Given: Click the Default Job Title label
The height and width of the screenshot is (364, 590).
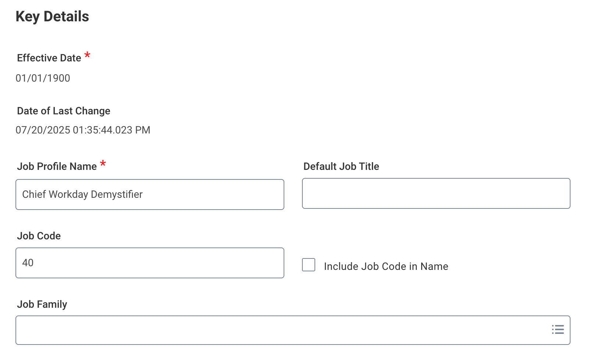Looking at the screenshot, I should coord(341,167).
